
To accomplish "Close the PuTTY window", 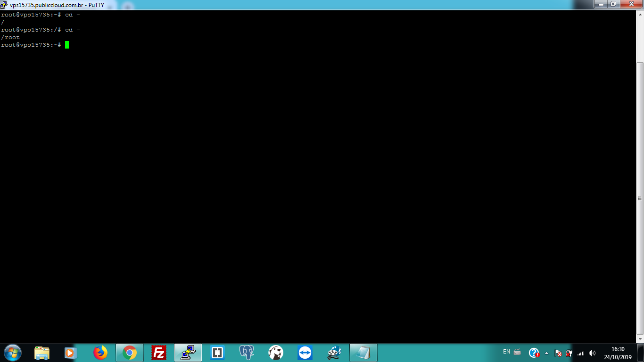I will coord(631,4).
